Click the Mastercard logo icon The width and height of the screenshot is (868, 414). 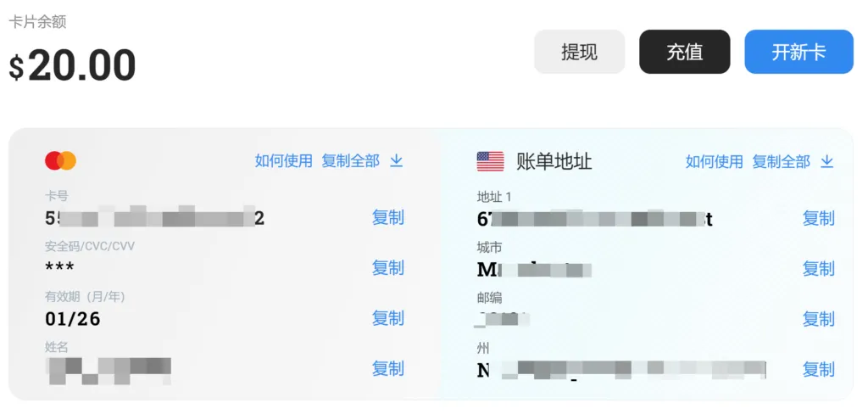60,160
